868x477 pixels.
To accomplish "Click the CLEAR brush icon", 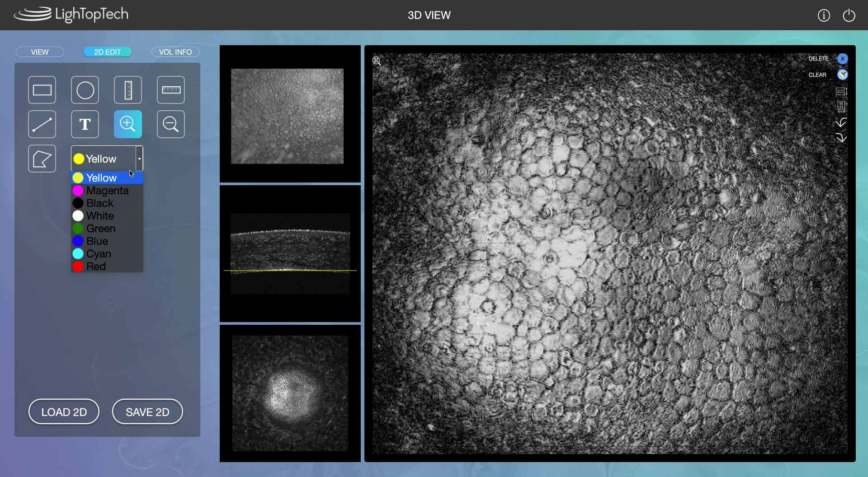I will point(842,75).
